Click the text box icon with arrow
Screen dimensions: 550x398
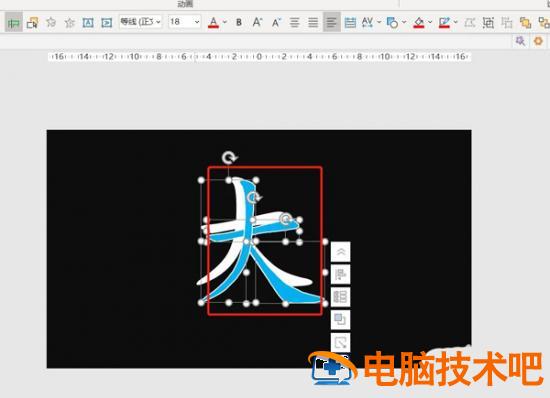pyautogui.click(x=107, y=23)
